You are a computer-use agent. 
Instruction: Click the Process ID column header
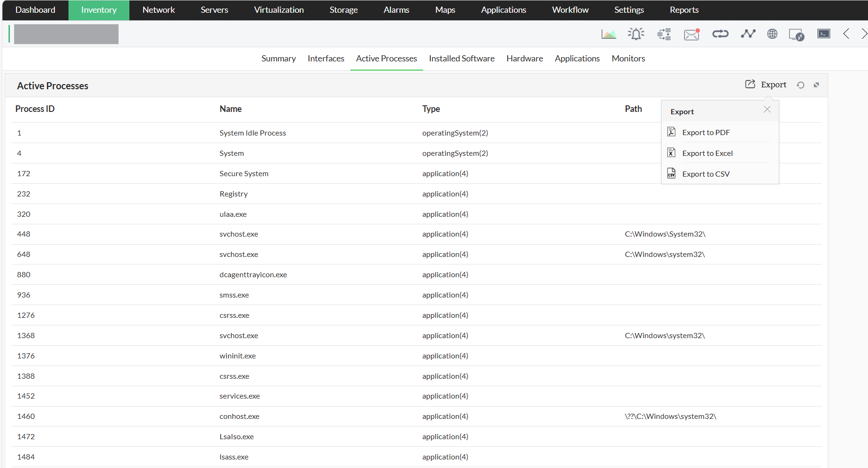[35, 109]
